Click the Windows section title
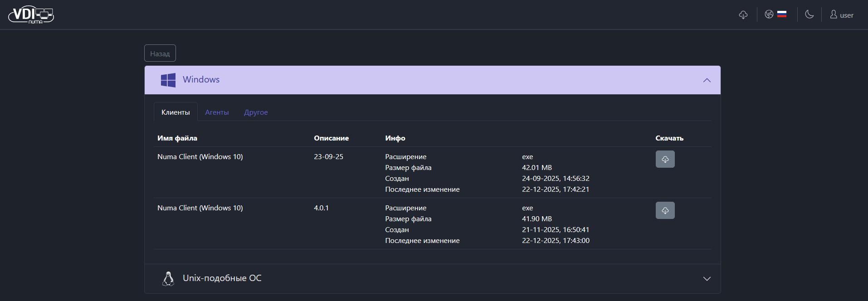This screenshot has height=301, width=868. point(201,80)
